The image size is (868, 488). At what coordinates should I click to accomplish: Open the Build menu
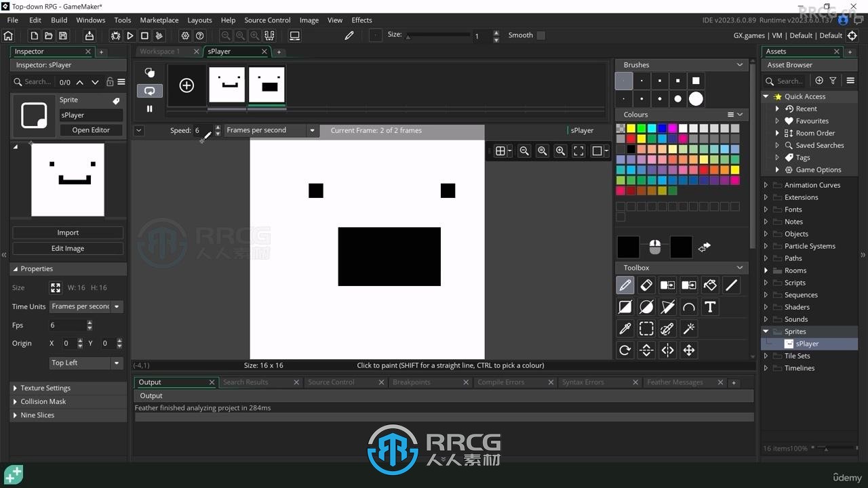(59, 20)
